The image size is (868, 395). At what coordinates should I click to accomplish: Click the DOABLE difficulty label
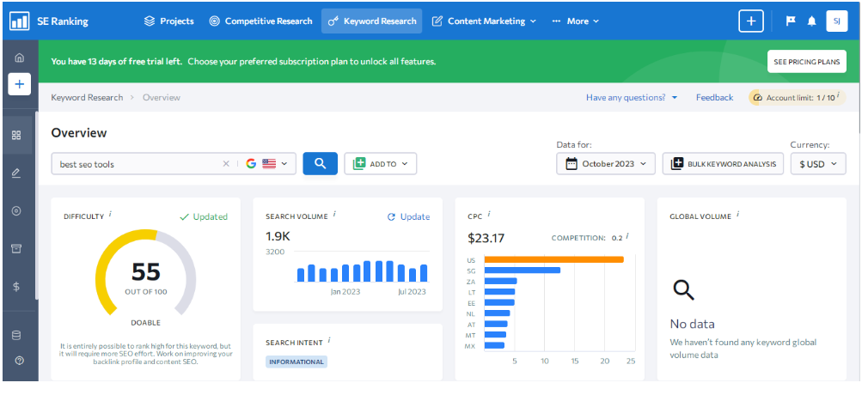pos(145,323)
